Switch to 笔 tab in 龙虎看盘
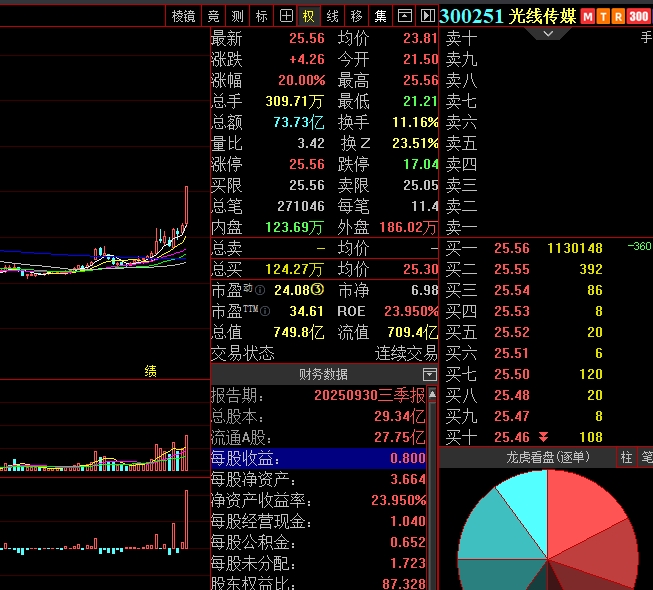The width and height of the screenshot is (653, 590). click(x=646, y=457)
